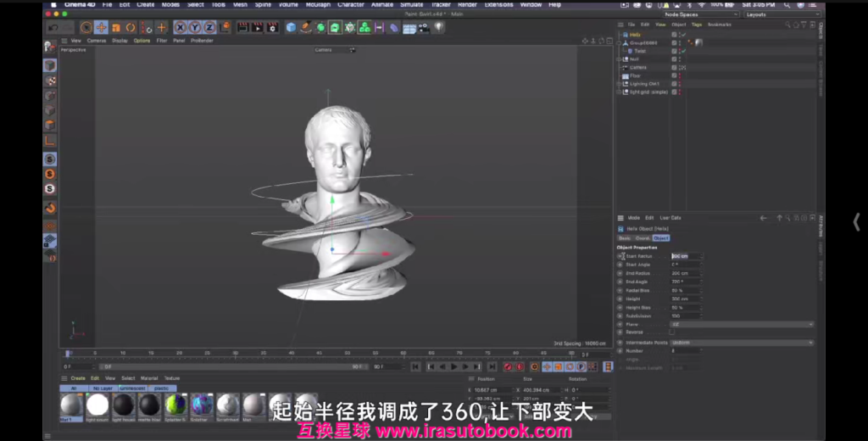Open the Plane dropdown
The height and width of the screenshot is (441, 868).
coord(742,324)
